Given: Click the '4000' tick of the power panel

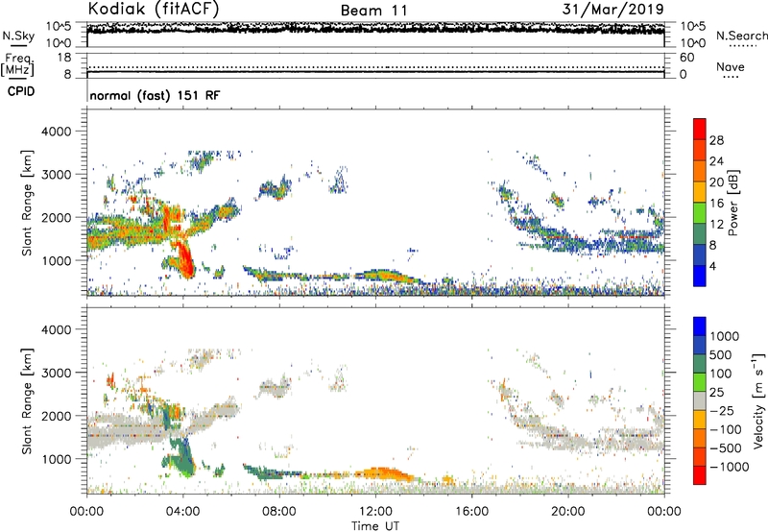Looking at the screenshot, I should [56, 132].
